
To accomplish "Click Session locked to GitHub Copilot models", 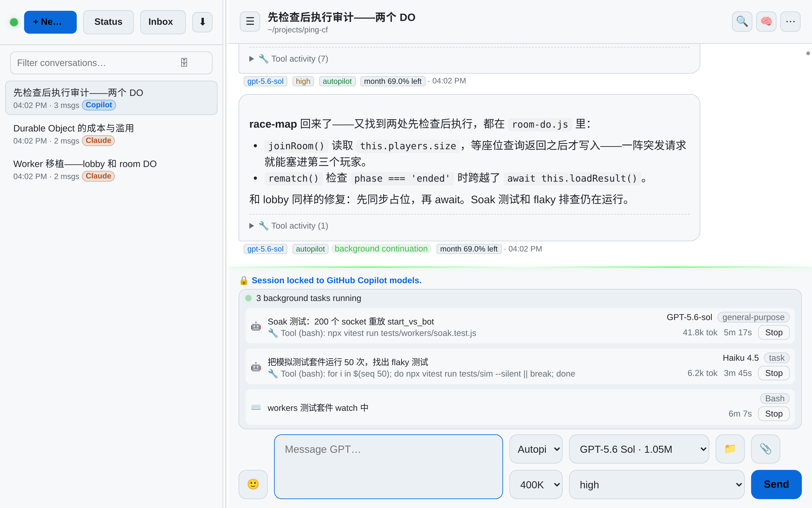I will pyautogui.click(x=337, y=280).
